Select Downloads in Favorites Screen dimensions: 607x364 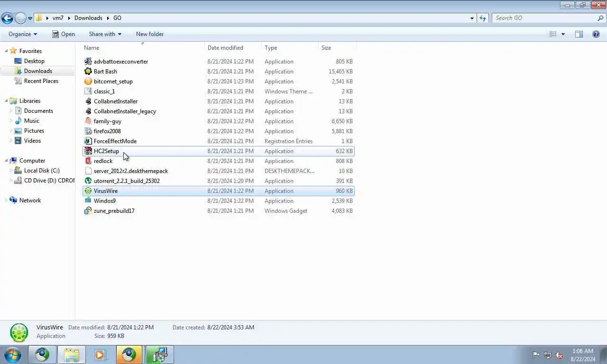pyautogui.click(x=38, y=71)
